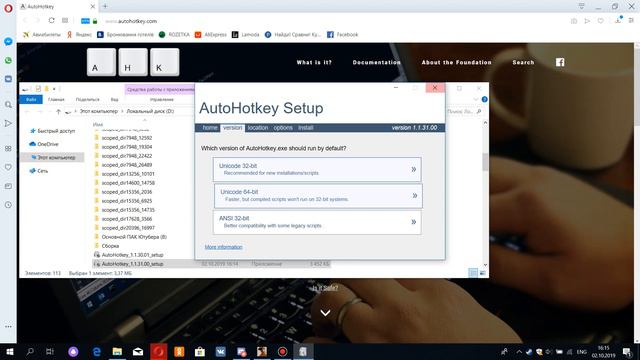This screenshot has width=640, height=360.
Task: Select Быстрый доступ in Explorer tree
Action: click(52, 131)
